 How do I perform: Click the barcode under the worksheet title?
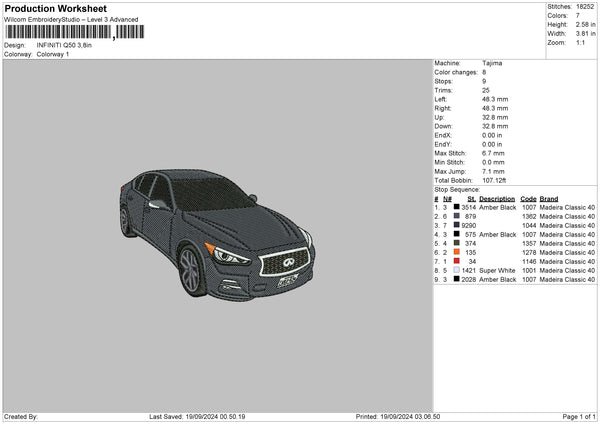click(75, 32)
